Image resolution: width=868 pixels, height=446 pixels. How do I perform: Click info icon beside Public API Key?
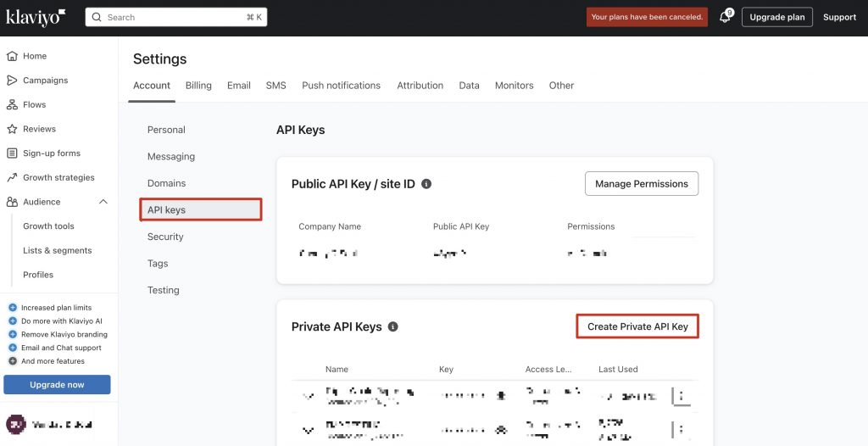point(426,184)
